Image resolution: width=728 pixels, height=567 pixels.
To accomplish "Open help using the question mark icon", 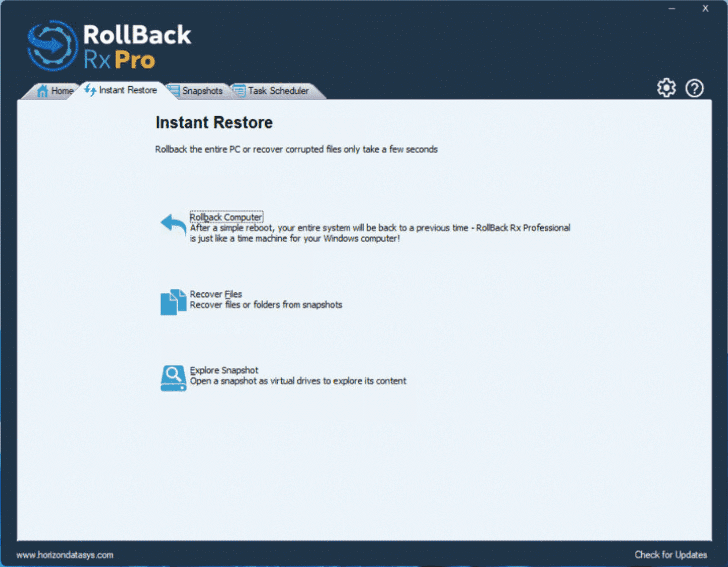I will pos(695,88).
